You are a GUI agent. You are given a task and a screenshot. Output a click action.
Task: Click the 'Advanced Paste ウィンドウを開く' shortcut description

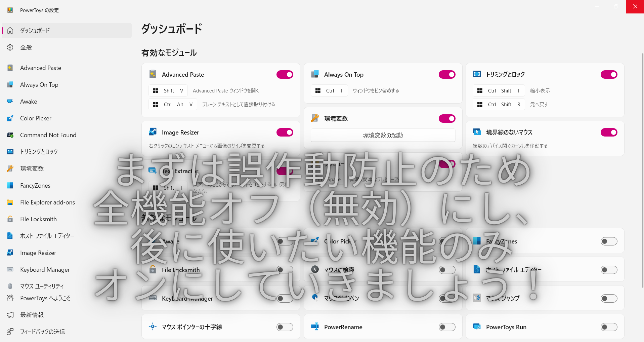coord(226,91)
